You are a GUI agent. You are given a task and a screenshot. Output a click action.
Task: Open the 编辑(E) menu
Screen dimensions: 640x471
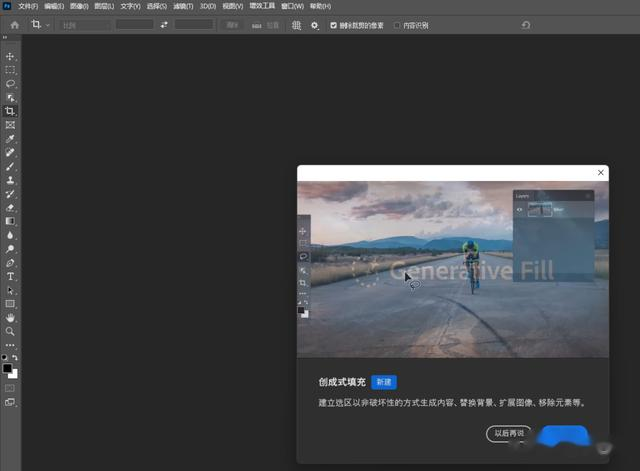(x=54, y=7)
